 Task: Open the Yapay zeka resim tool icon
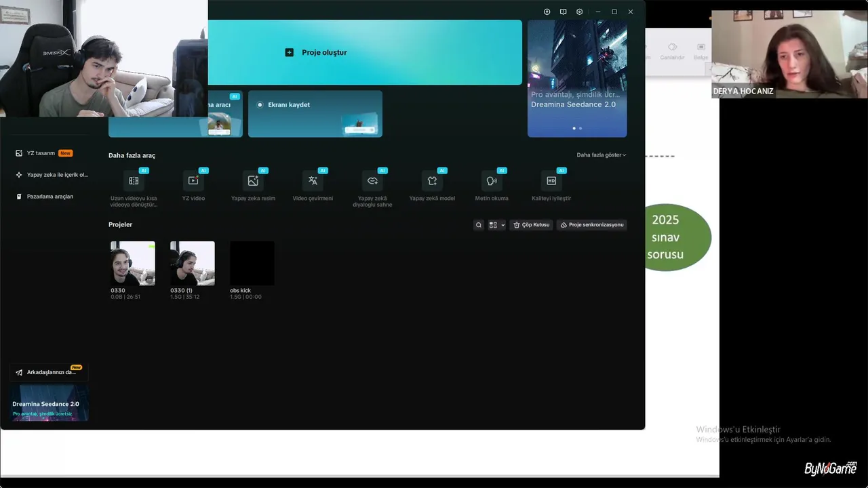click(x=253, y=180)
